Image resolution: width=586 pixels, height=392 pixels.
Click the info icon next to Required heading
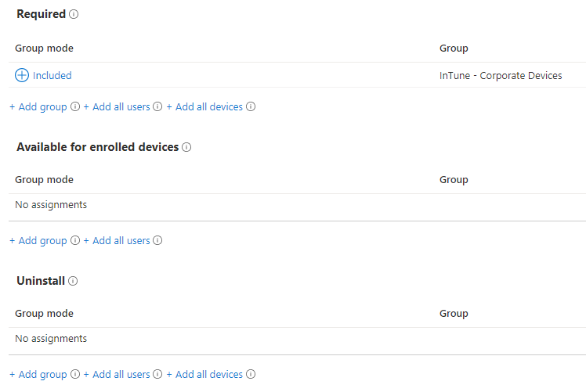74,14
